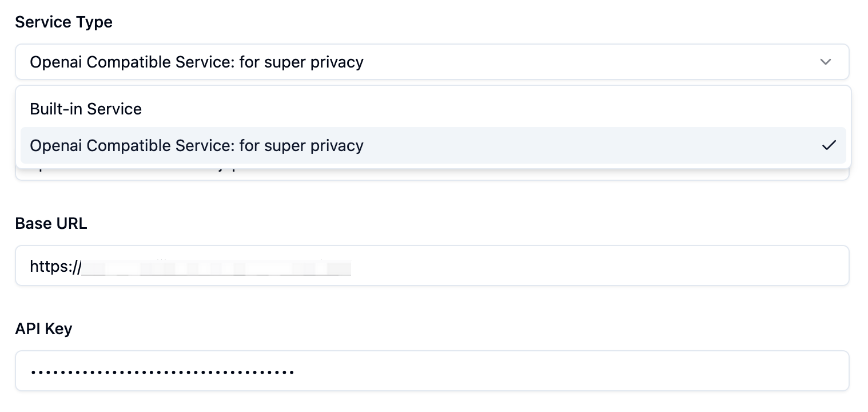Click blank area right of Built-in Service text
The width and height of the screenshot is (868, 412).
[492, 109]
